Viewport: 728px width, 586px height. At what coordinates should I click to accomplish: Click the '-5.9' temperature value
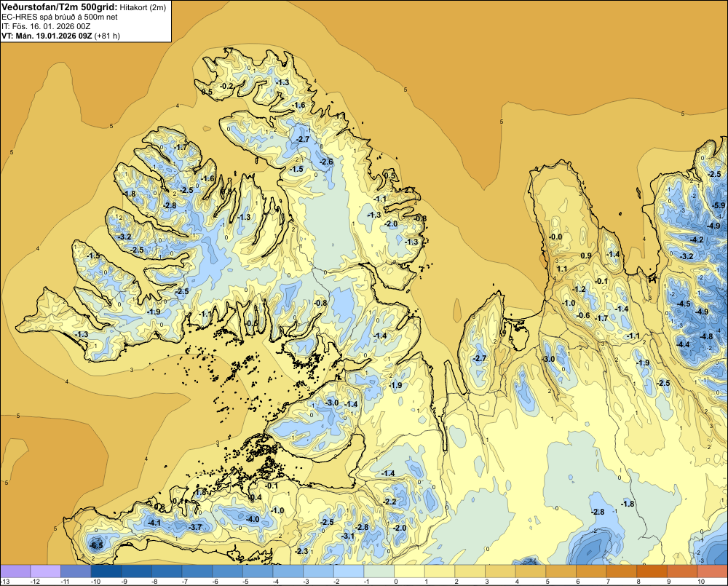pos(719,205)
